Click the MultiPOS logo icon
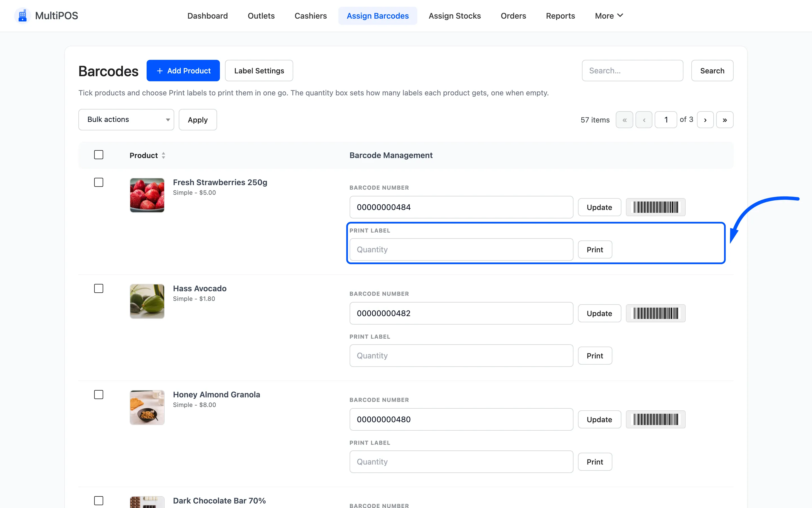Viewport: 812px width, 508px height. [23, 16]
